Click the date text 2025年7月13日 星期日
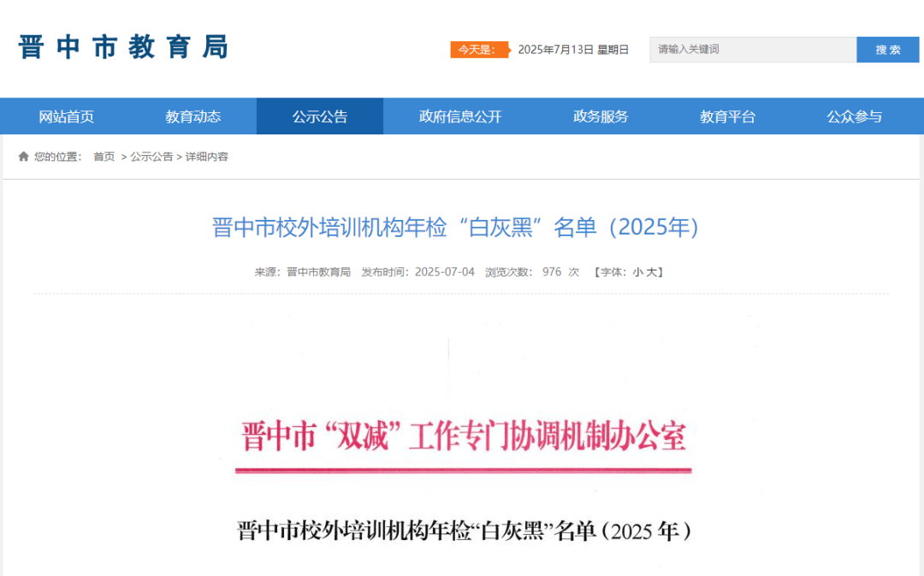 573,50
